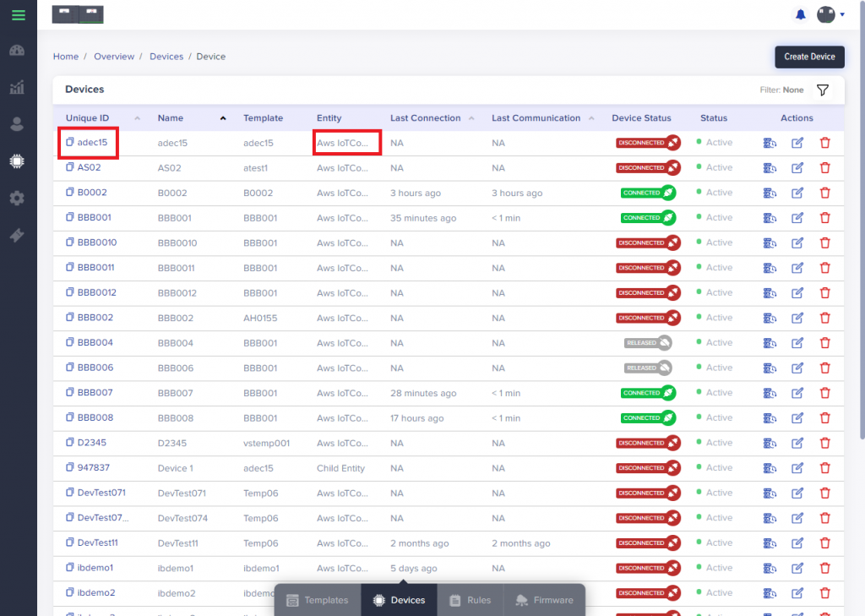View device history icon for BBB001
Viewport: 865px width, 616px height.
770,217
